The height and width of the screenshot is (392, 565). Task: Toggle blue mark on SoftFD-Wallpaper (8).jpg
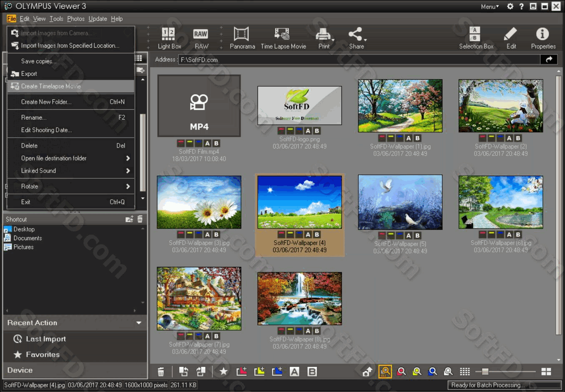coord(299,331)
